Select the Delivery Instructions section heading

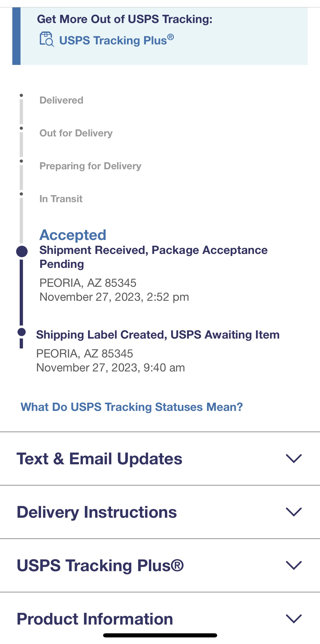[97, 512]
